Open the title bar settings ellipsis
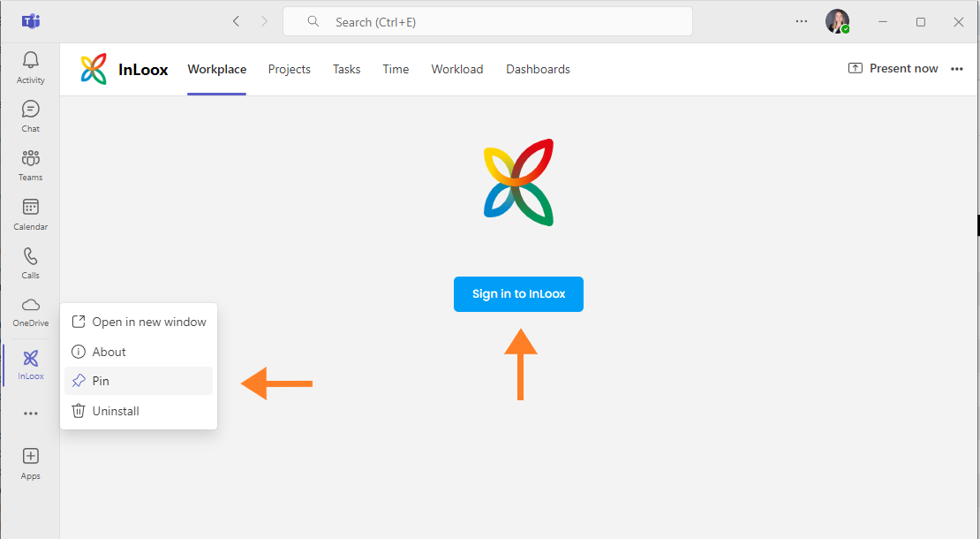This screenshot has height=539, width=980. [801, 21]
